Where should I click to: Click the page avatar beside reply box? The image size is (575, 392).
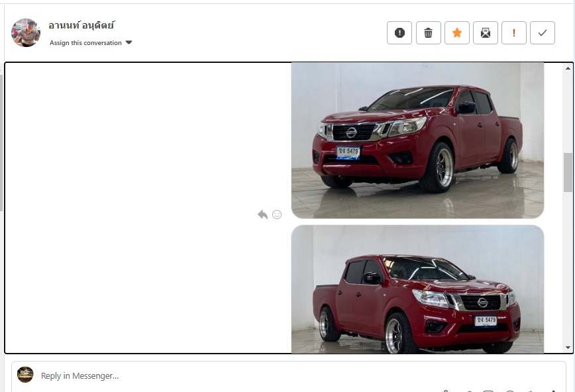(25, 374)
